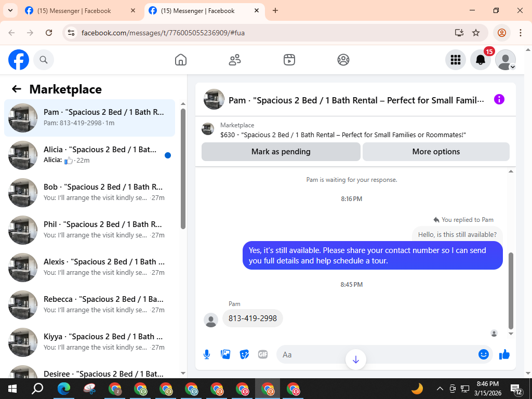
Task: Open Phil's conversation
Action: [x=89, y=230]
